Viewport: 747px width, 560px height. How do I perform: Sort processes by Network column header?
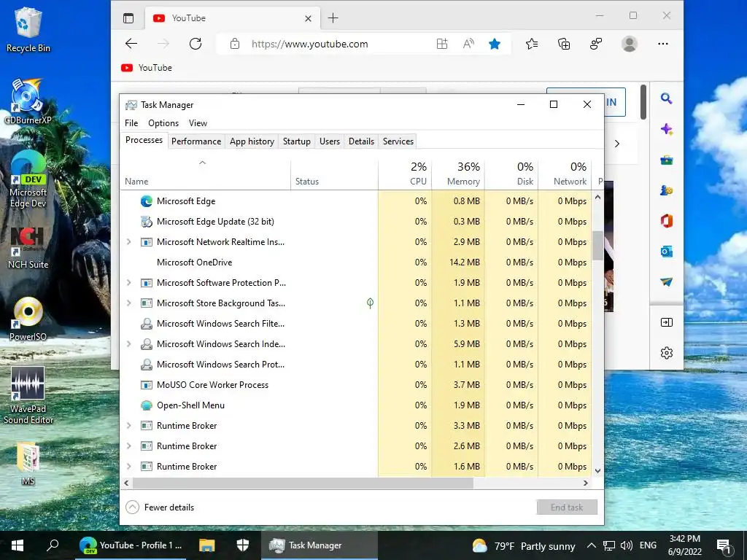click(x=565, y=174)
